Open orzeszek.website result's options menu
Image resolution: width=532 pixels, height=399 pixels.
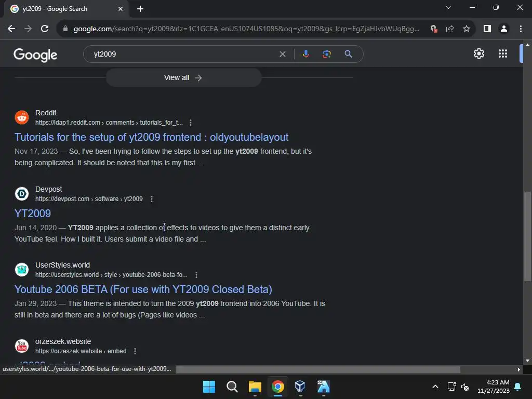pos(135,351)
